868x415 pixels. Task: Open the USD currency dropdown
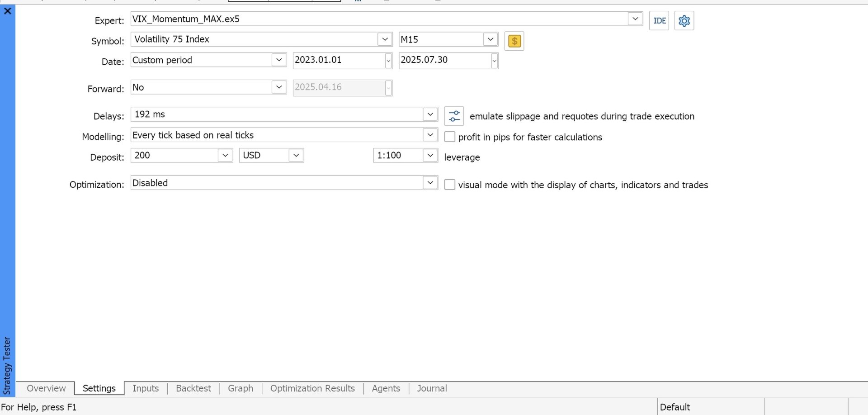tap(296, 156)
